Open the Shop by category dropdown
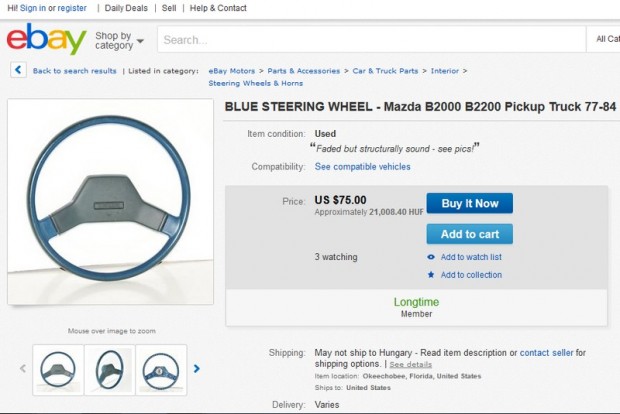620x414 pixels. [119, 40]
